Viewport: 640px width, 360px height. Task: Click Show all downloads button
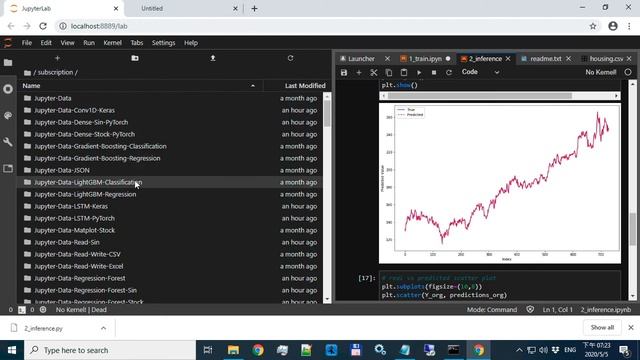[x=602, y=327]
